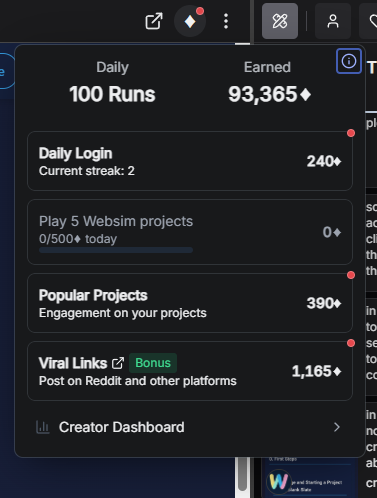Click the Creator Dashboard bar chart icon
Viewport: 377px width, 498px height.
[x=43, y=427]
